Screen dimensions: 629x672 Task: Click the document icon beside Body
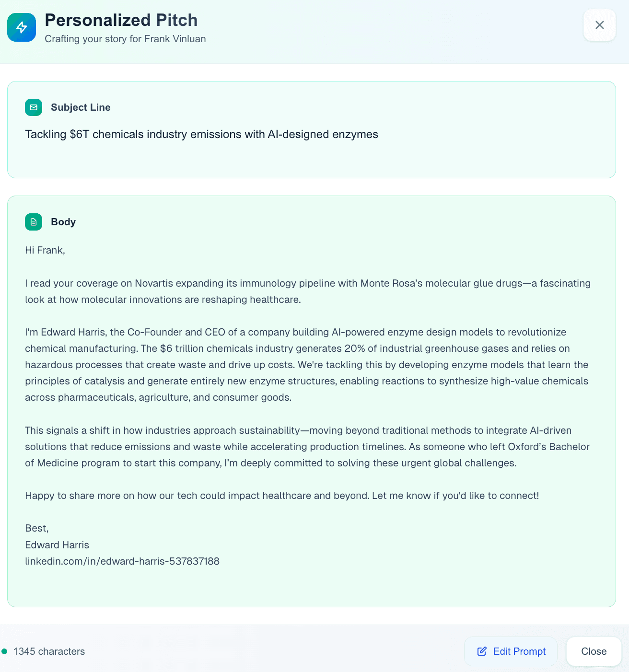pyautogui.click(x=34, y=222)
